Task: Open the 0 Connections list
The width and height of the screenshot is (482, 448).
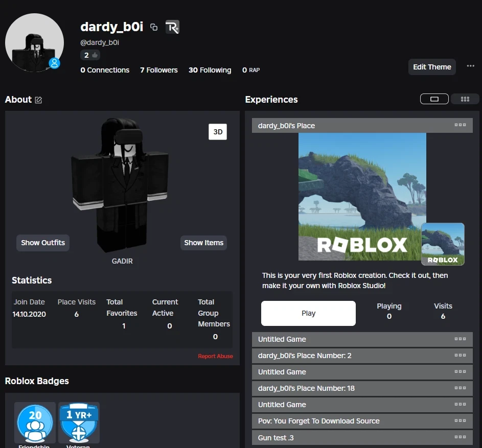Action: (105, 70)
